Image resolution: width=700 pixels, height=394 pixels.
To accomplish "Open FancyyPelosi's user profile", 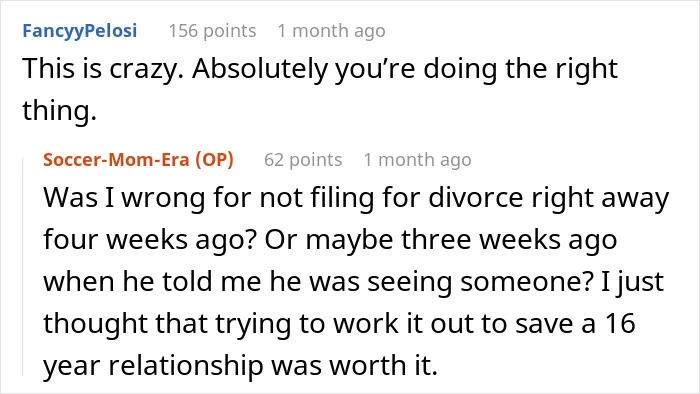I will pyautogui.click(x=79, y=31).
